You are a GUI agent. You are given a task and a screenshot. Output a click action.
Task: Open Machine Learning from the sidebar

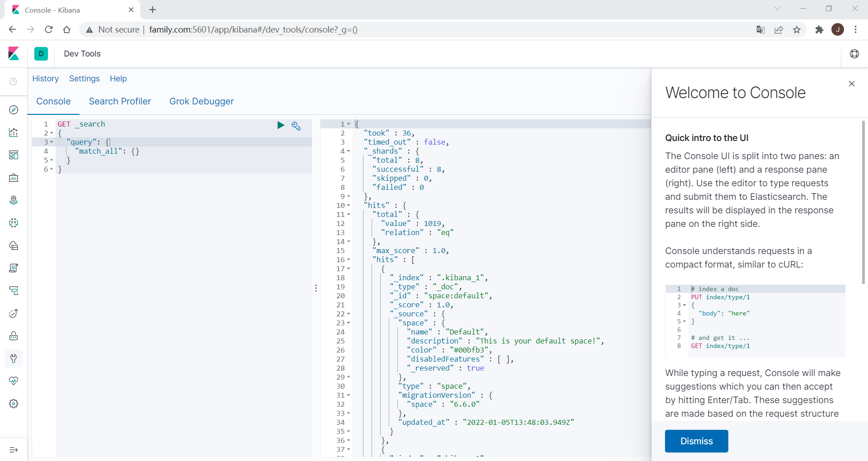coord(14,223)
